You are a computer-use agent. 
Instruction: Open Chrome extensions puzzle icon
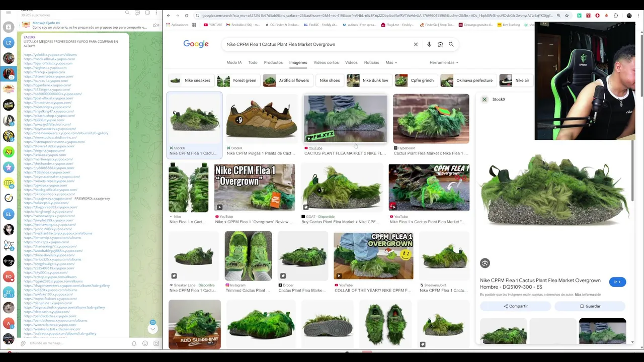pyautogui.click(x=616, y=16)
